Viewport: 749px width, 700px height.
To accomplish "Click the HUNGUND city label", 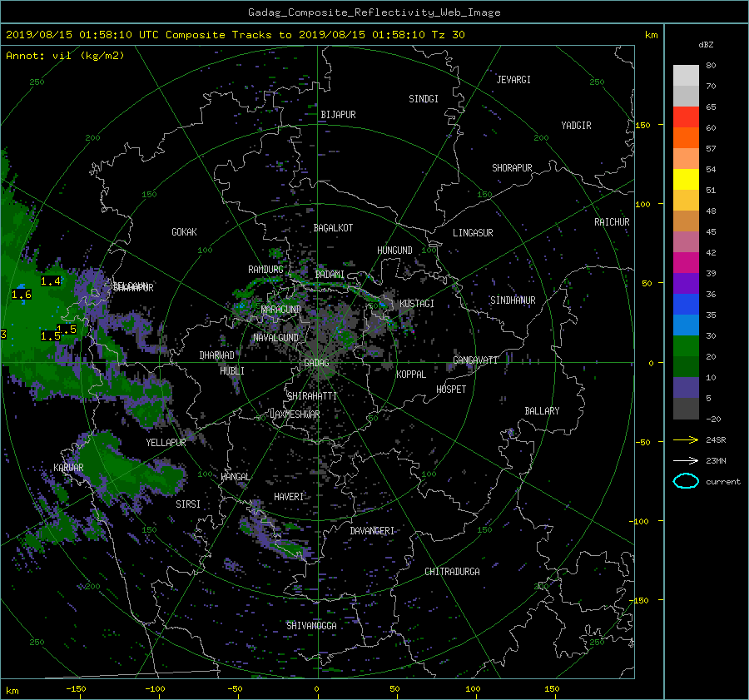I will click(x=394, y=250).
